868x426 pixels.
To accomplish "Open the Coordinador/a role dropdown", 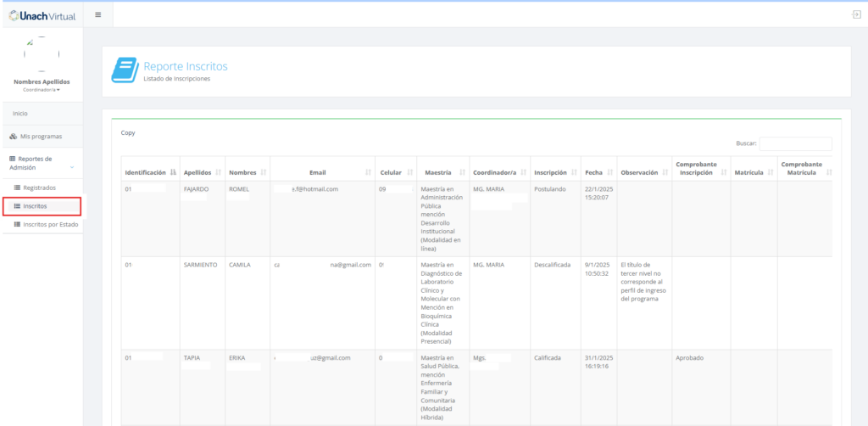I will point(42,89).
